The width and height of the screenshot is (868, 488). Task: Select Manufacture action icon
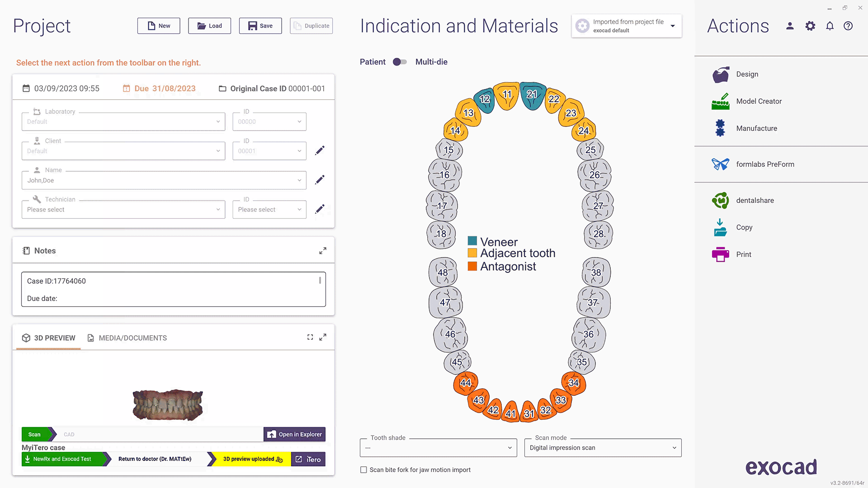point(720,128)
